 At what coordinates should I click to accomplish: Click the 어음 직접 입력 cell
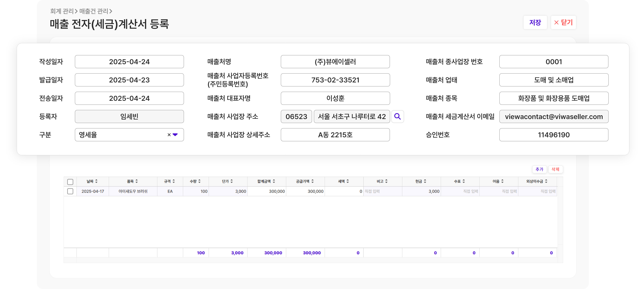(x=499, y=191)
